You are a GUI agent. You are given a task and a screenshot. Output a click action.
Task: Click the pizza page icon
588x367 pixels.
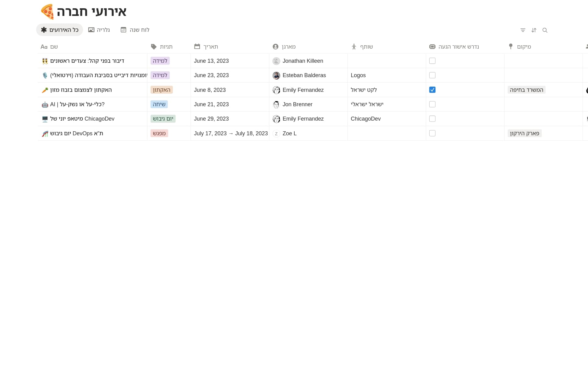tap(47, 12)
